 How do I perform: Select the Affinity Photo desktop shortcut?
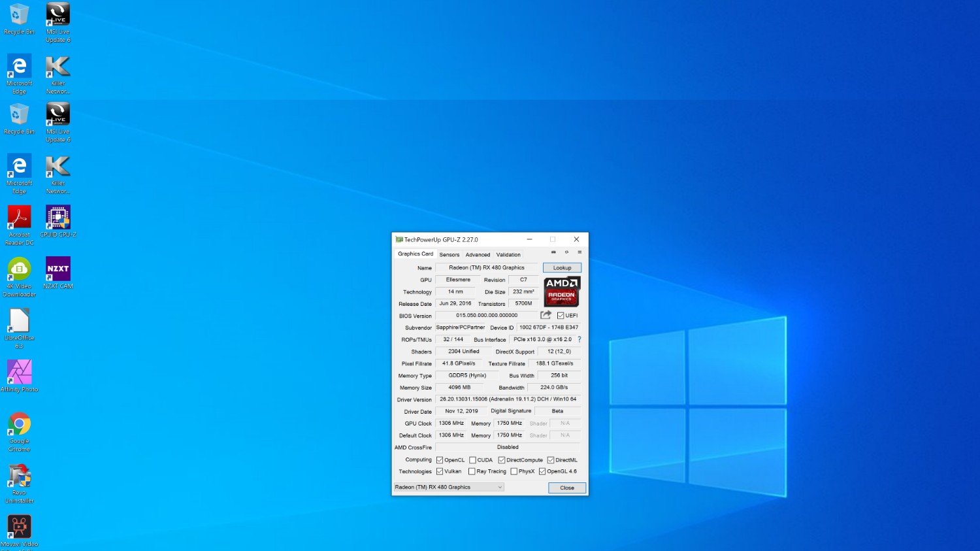20,373
